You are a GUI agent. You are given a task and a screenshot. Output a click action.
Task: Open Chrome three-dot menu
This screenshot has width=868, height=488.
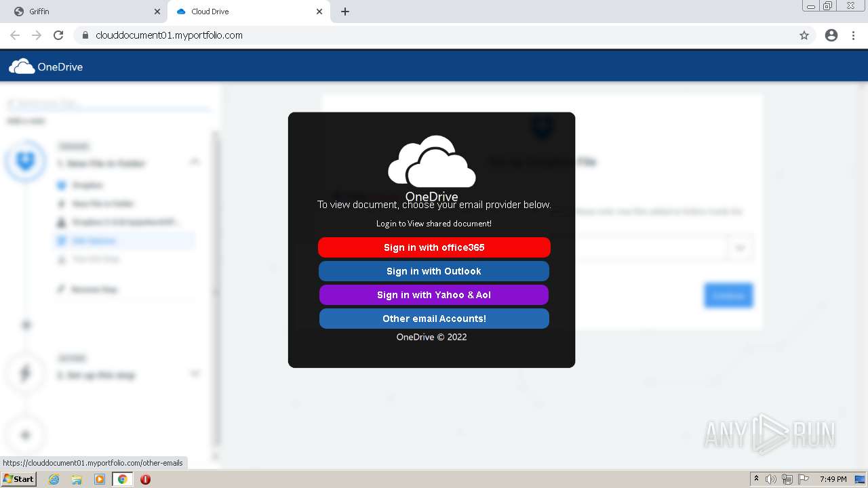tap(854, 35)
